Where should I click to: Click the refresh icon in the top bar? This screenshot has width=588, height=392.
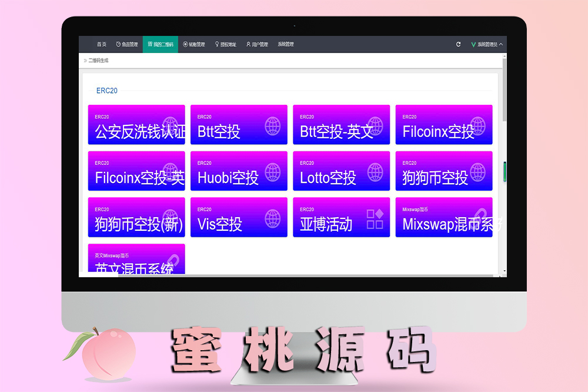(x=458, y=44)
